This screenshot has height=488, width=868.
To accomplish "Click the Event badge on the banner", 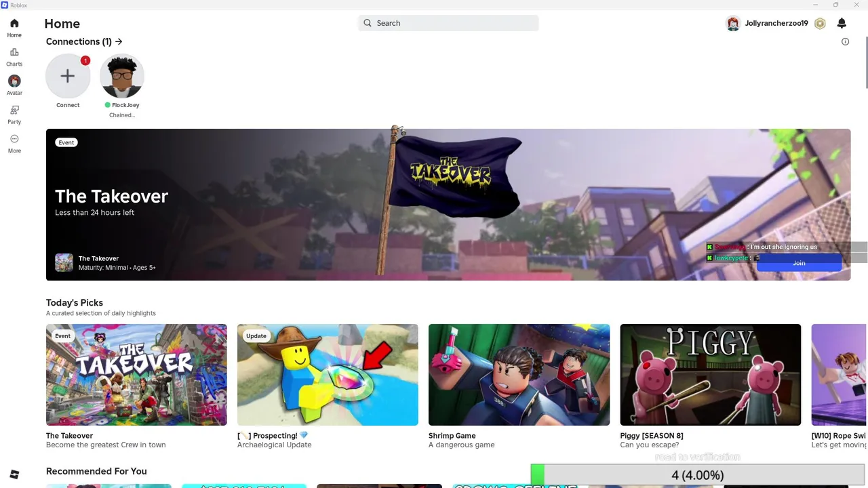I will click(x=66, y=142).
